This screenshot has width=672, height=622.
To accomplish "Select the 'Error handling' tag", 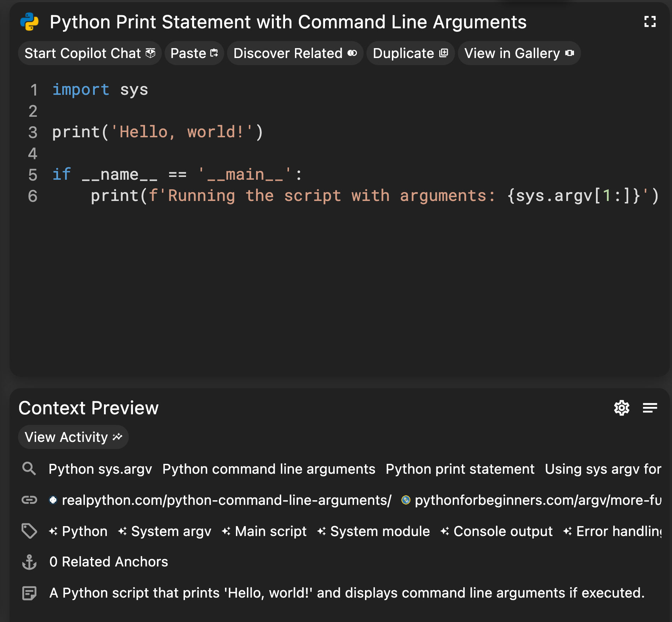I will tap(612, 531).
